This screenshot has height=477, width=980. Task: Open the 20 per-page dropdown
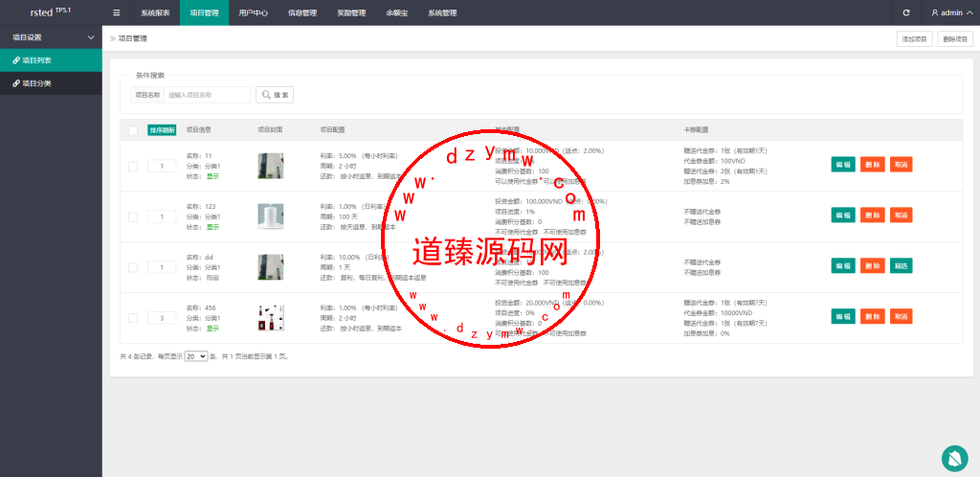[x=196, y=356]
